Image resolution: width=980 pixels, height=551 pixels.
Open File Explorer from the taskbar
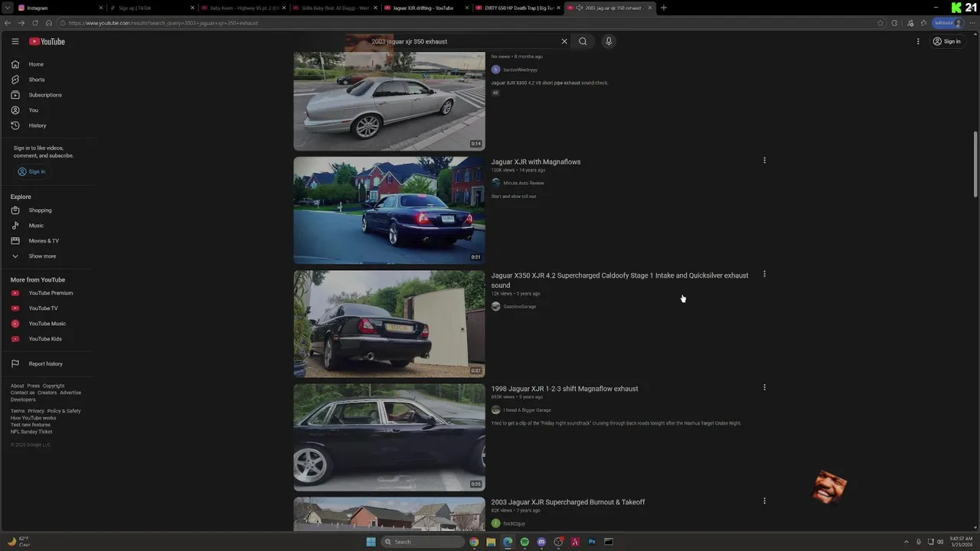[x=491, y=542]
